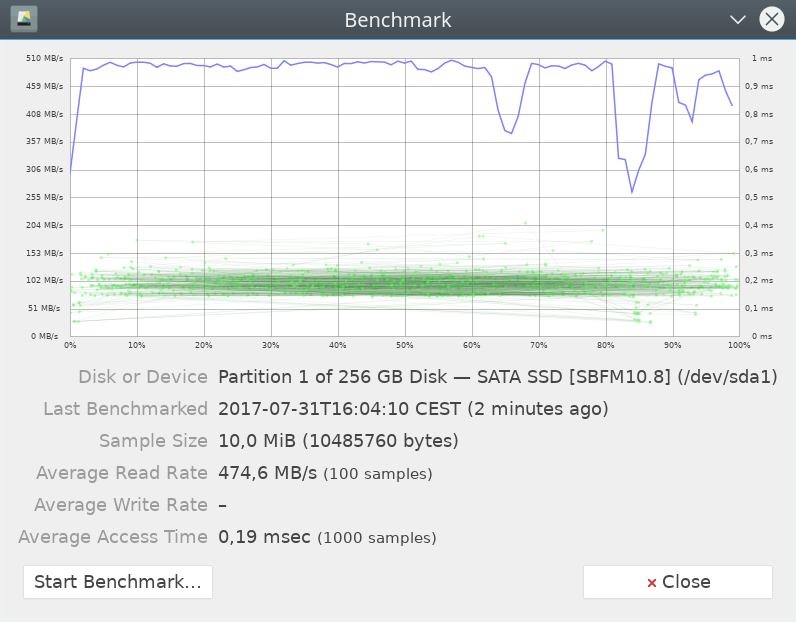Click the red x icon on Close button
Image resolution: width=796 pixels, height=622 pixels.
[x=652, y=583]
